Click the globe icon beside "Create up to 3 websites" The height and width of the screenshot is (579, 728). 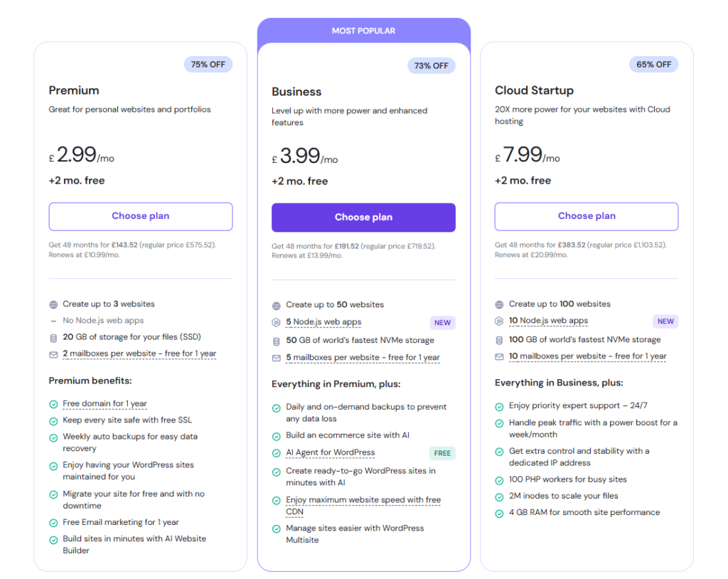53,304
